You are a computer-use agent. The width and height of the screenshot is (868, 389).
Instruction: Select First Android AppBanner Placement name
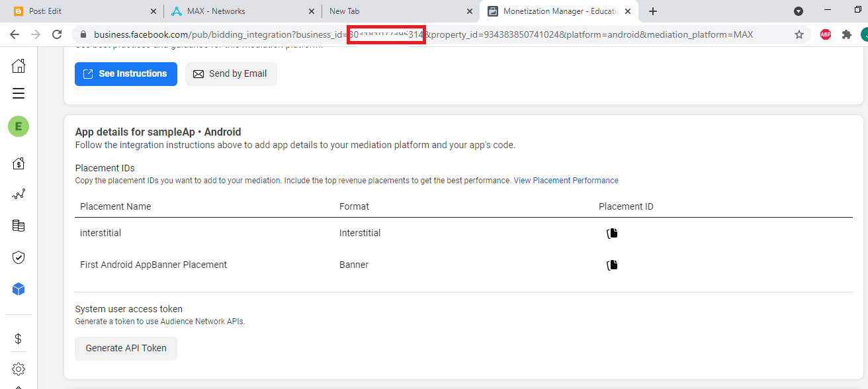coord(153,265)
